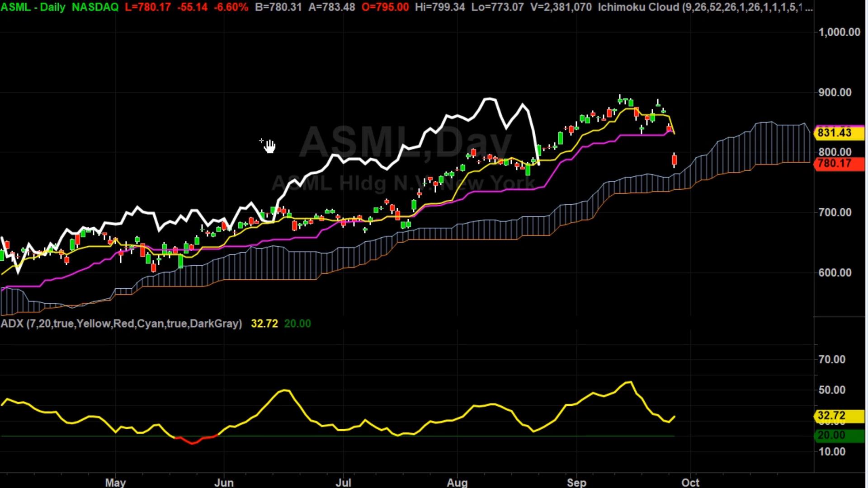This screenshot has width=868, height=488.
Task: Click the ask value A=783.48
Action: click(x=332, y=7)
